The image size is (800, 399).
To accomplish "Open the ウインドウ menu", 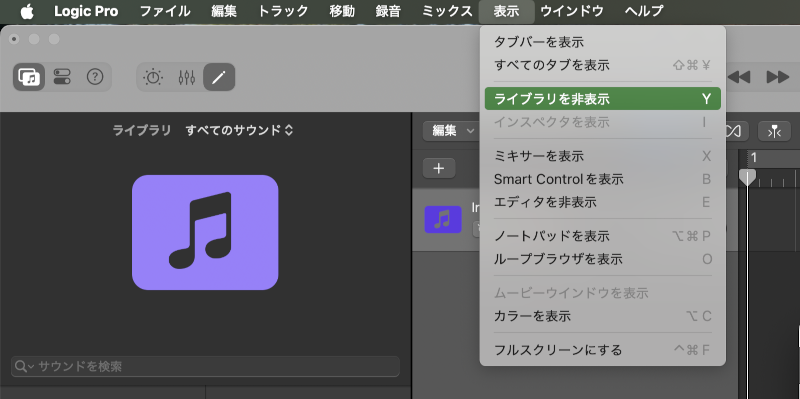I will tap(571, 11).
